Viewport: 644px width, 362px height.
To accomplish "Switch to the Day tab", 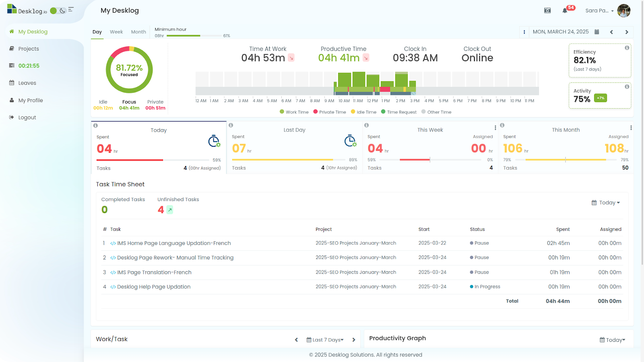I will coord(97,32).
